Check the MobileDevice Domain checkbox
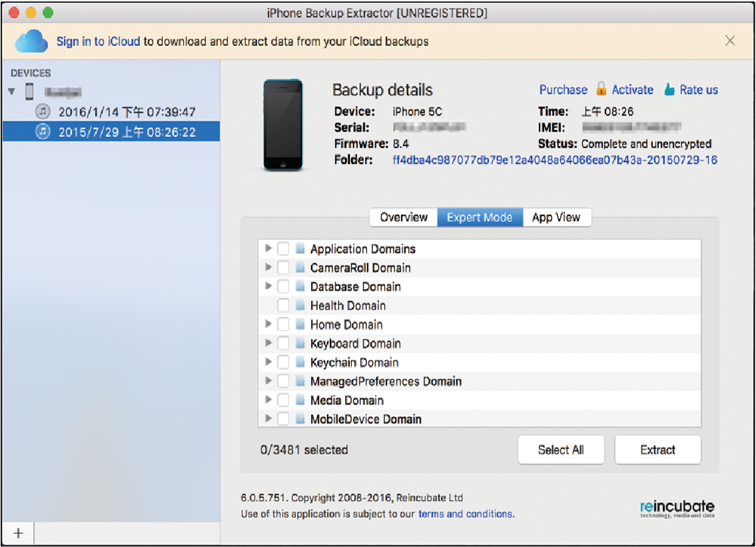756x547 pixels. [x=283, y=419]
